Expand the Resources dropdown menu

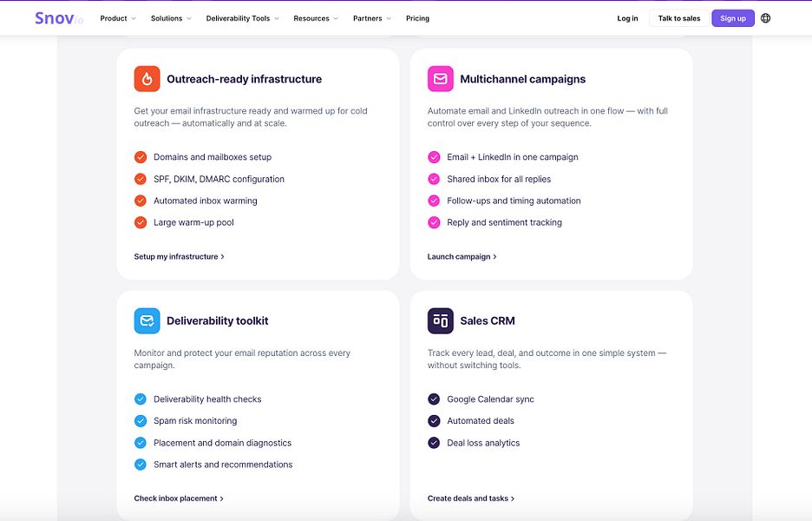316,18
